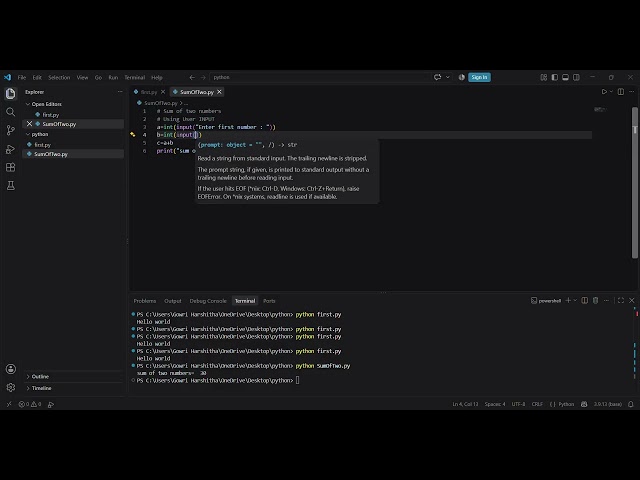Open the Manage gear settings icon
This screenshot has height=480, width=640.
[11, 387]
